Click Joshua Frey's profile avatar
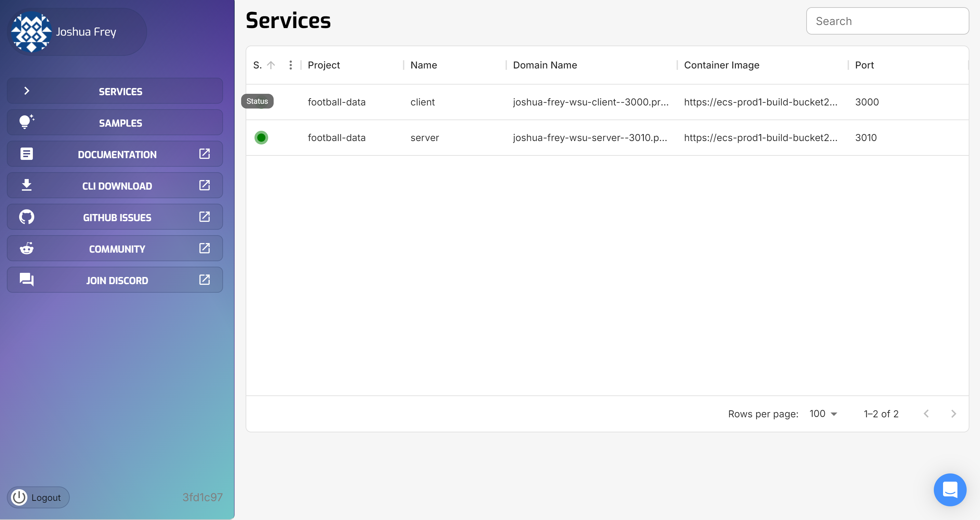This screenshot has height=520, width=980. [x=31, y=32]
